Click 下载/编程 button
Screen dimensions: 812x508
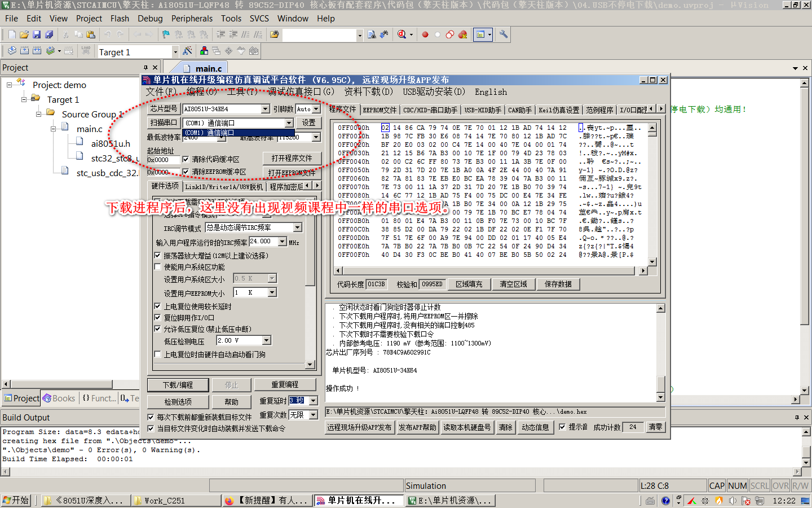178,384
